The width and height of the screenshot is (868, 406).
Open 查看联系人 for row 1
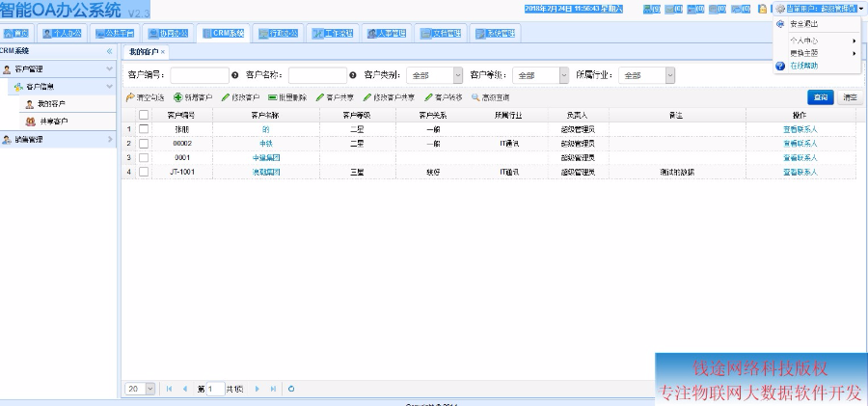[800, 129]
